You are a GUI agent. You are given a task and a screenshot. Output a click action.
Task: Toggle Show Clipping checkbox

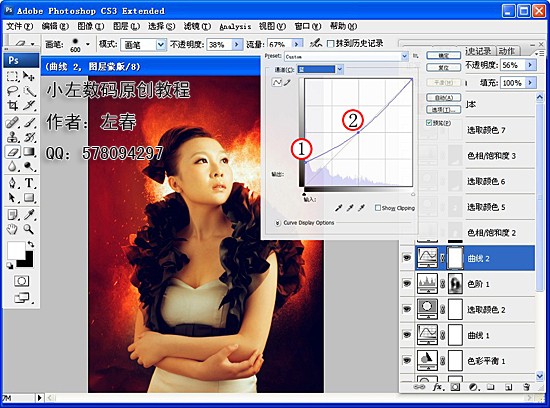[x=378, y=208]
